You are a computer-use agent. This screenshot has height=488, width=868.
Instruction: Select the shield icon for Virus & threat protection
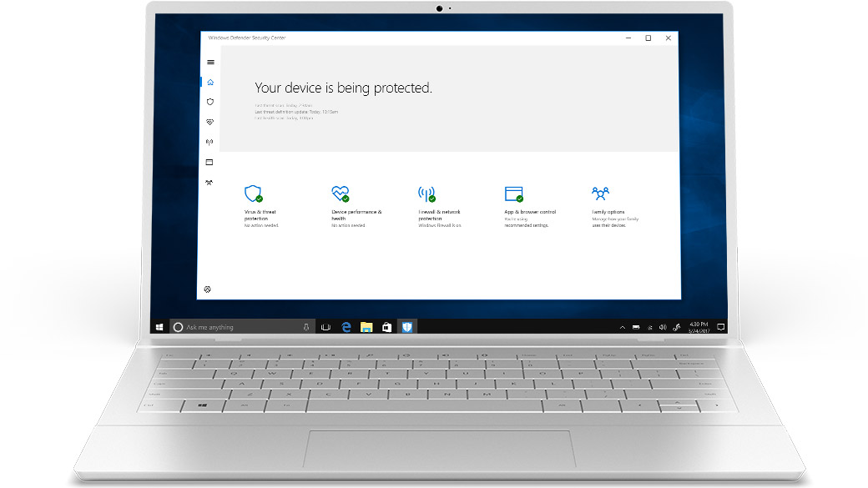209,102
